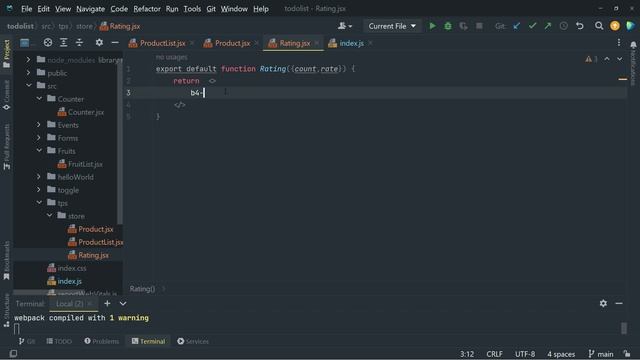
Task: Open the warnings indicator in the editor corner
Action: pos(591,59)
